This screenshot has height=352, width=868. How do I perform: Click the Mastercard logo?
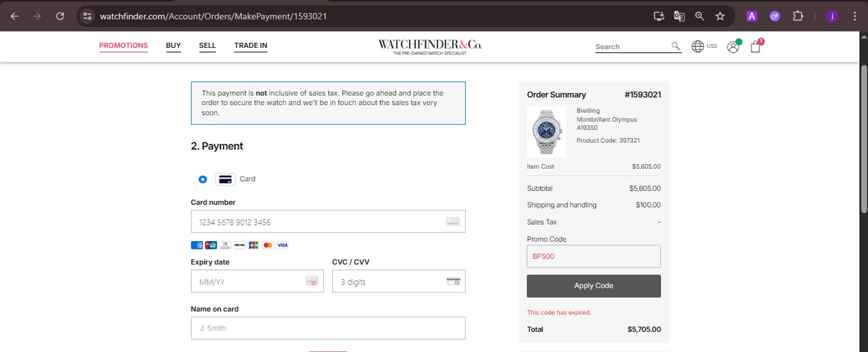pos(268,245)
